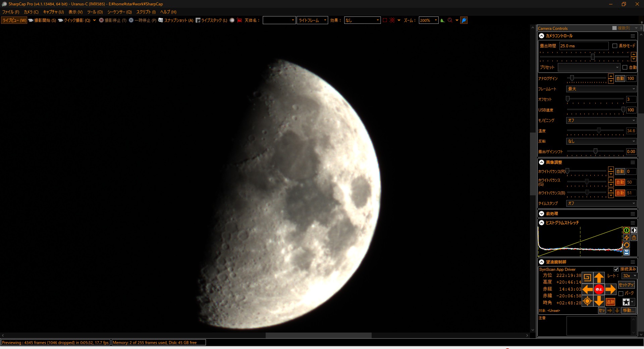
Task: Open the 表示 (V) menu
Action: click(75, 12)
